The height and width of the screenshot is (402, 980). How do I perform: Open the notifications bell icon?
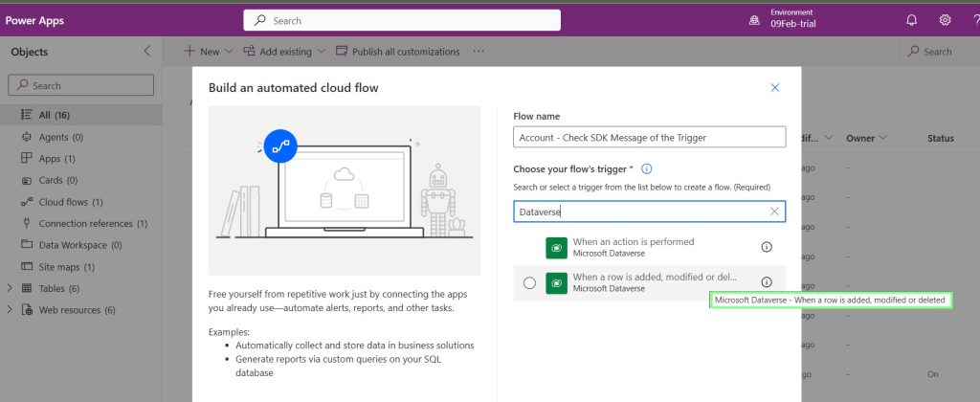tap(912, 21)
